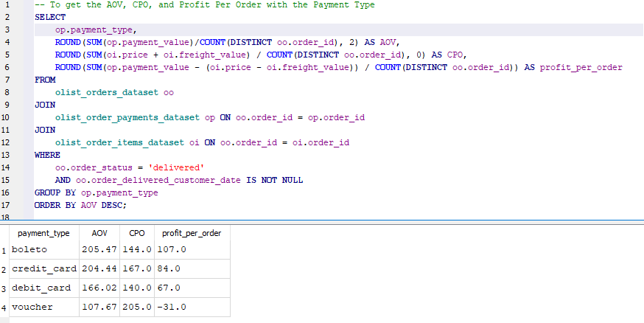Click olist_orders_dataset table name
This screenshot has width=644, height=323.
coord(107,92)
